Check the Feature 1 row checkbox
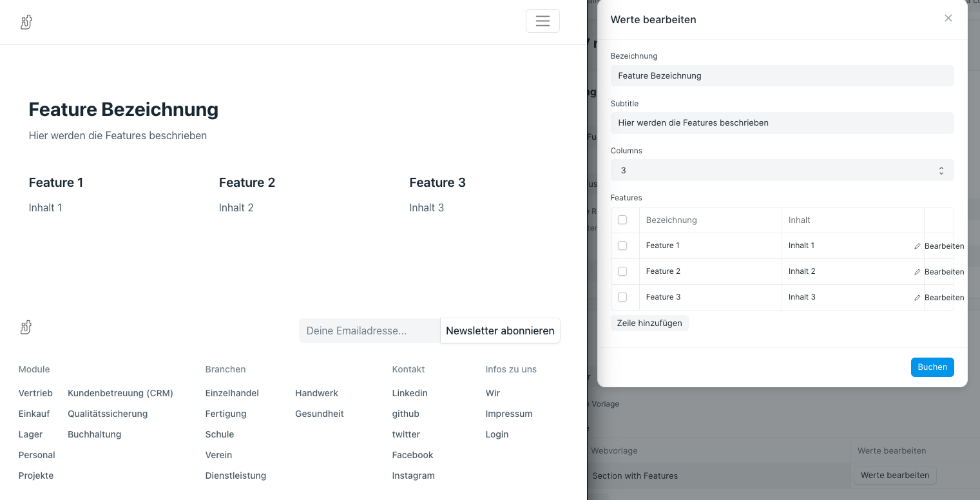Image resolution: width=980 pixels, height=500 pixels. click(622, 245)
